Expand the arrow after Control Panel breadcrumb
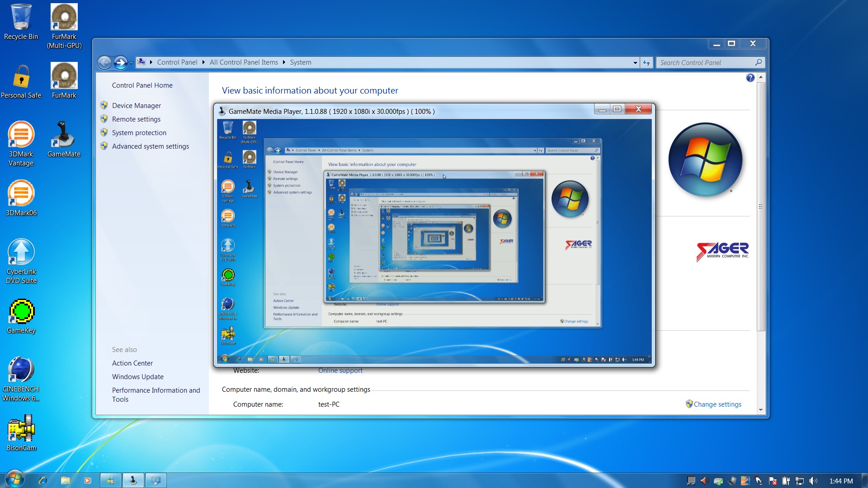Viewport: 868px width, 488px height. coord(203,62)
